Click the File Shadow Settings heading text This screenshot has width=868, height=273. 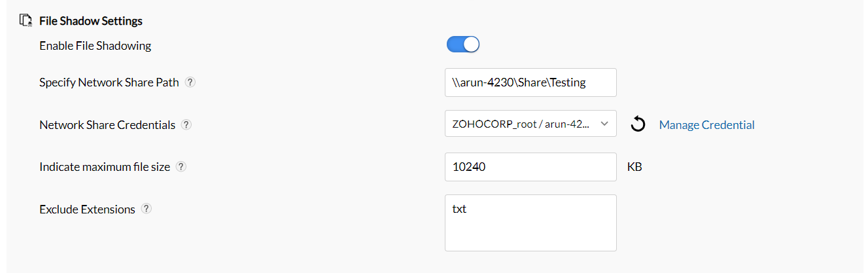point(91,21)
